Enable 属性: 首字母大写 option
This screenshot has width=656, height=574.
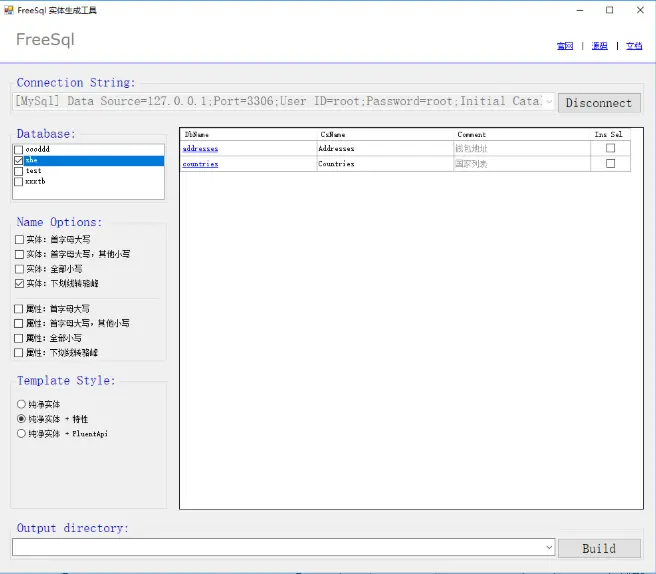pyautogui.click(x=18, y=309)
